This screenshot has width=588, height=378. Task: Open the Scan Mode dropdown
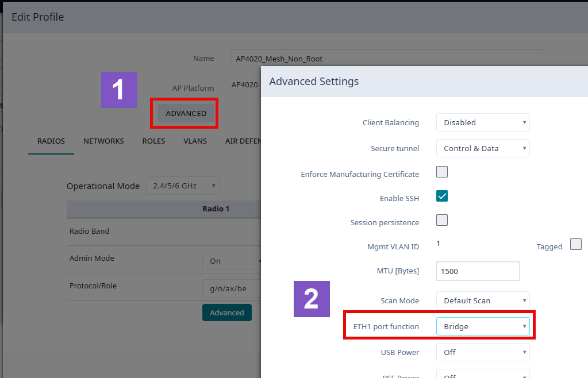[483, 300]
